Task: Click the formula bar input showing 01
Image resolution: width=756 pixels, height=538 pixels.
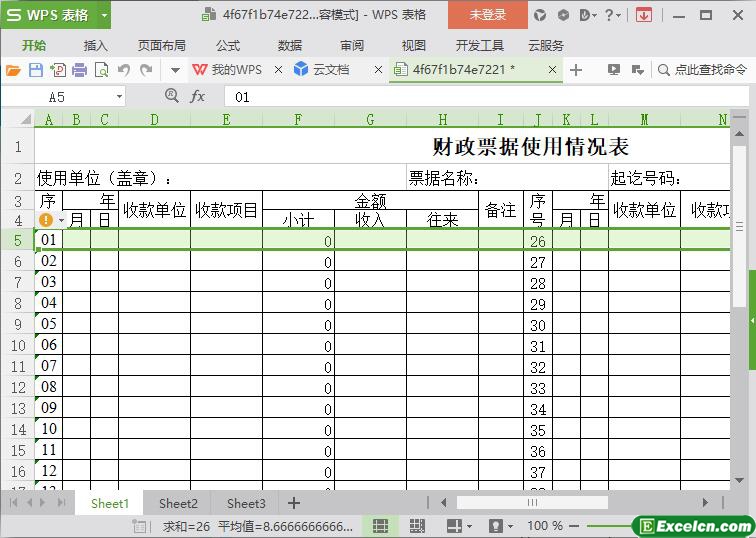Action: tap(480, 97)
